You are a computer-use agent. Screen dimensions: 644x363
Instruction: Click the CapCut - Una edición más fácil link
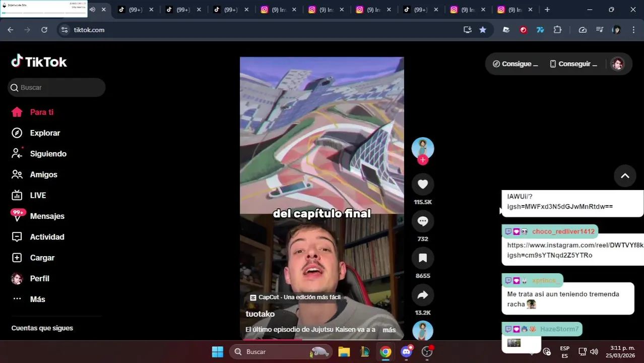pos(295,297)
